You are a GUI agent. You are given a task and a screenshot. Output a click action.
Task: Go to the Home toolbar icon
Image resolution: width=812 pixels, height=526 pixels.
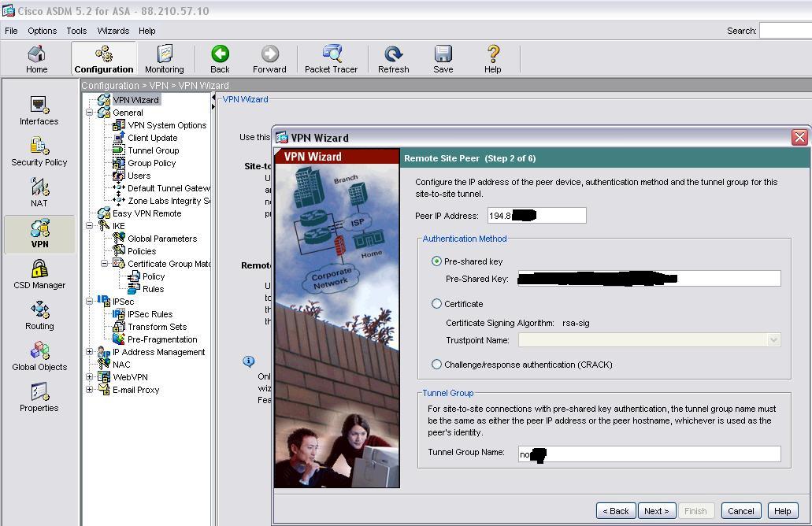[x=37, y=59]
